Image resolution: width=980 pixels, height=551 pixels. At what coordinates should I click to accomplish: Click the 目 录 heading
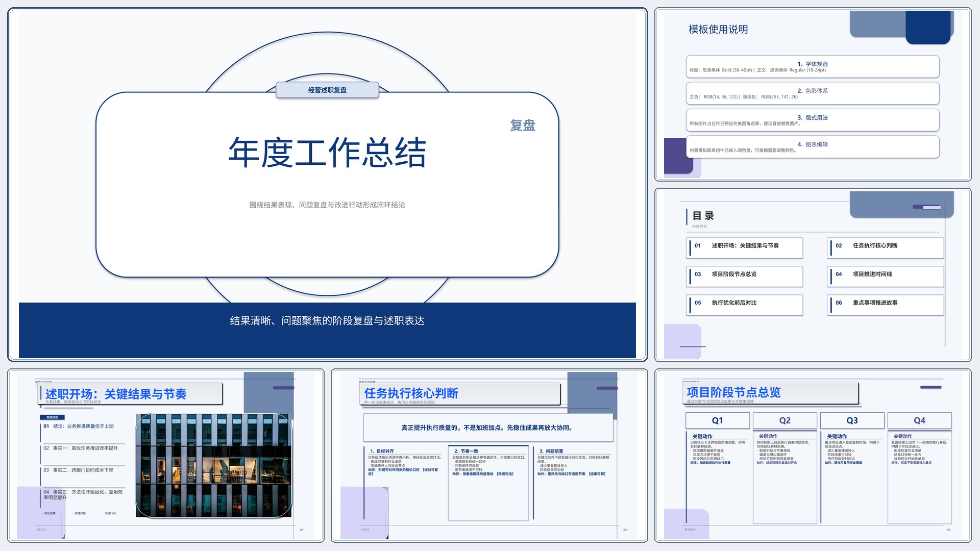click(703, 216)
